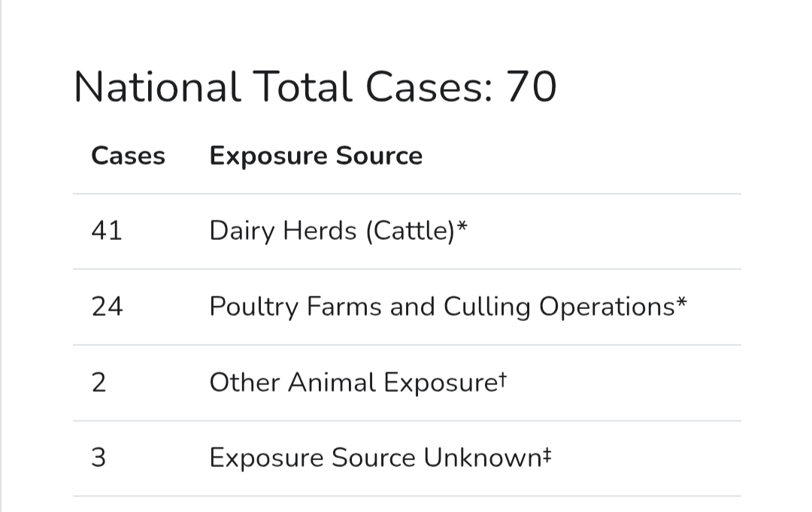Viewport: 812px width, 512px height.
Task: Click the word Poultry in the second row
Action: (254, 307)
